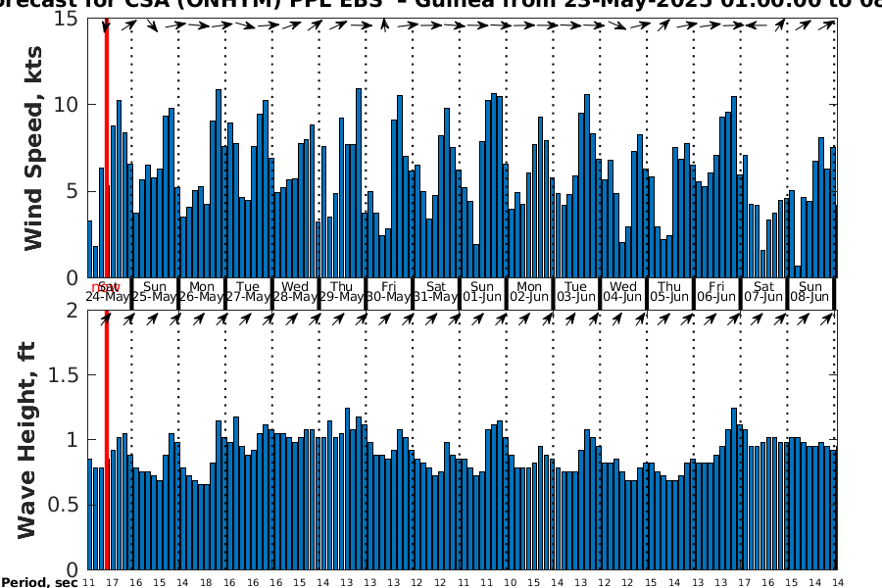Select the 'Sun 25-May' date label

154,291
